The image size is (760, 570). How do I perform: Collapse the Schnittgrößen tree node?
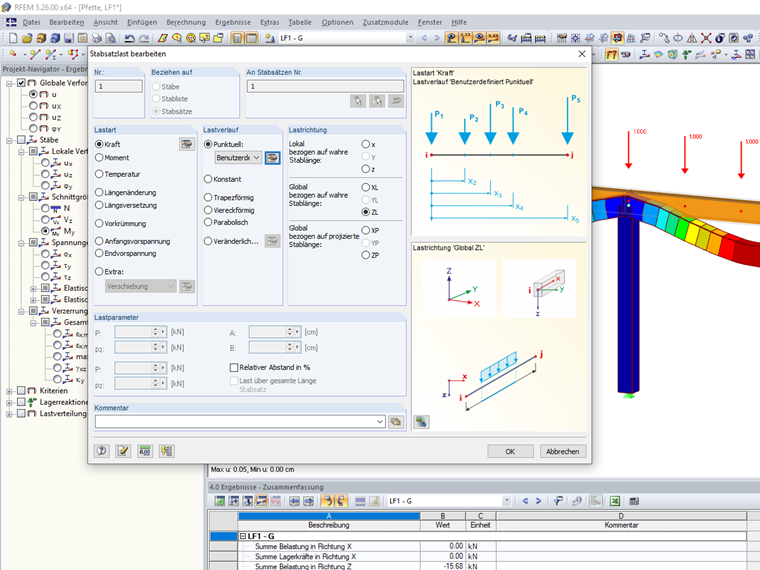(x=21, y=197)
